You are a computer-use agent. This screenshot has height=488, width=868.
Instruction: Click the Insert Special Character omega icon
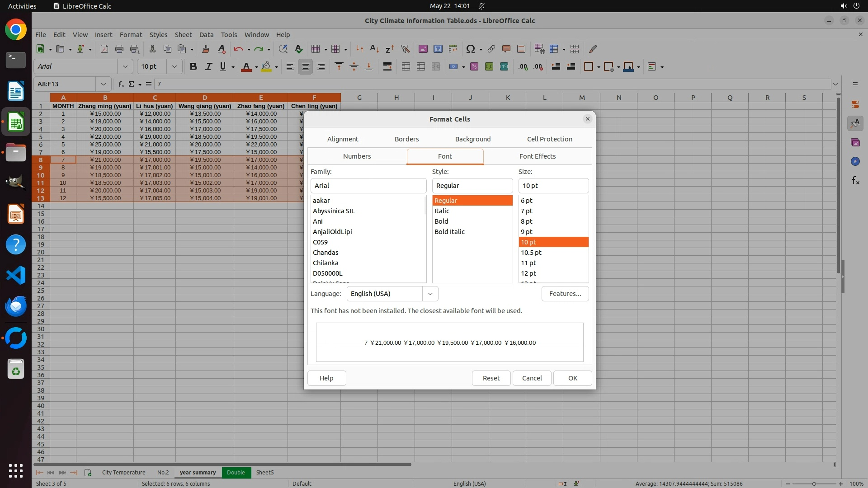[470, 49]
